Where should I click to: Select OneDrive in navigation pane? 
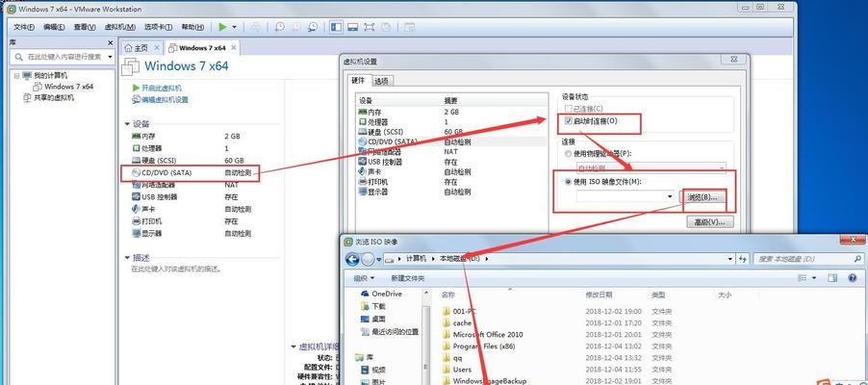coord(381,294)
